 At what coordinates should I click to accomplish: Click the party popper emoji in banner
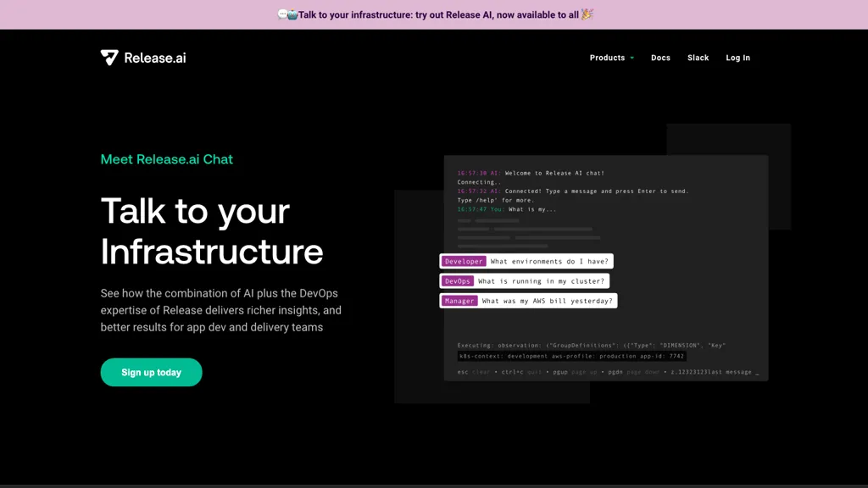pos(587,14)
